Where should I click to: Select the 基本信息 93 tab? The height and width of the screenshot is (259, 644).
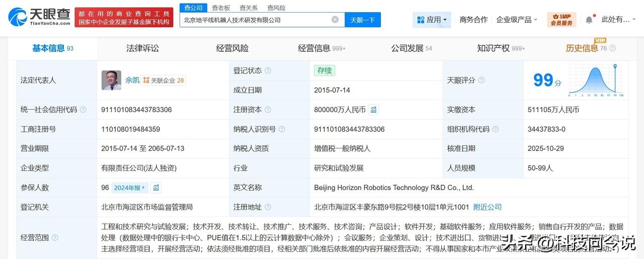(x=53, y=48)
